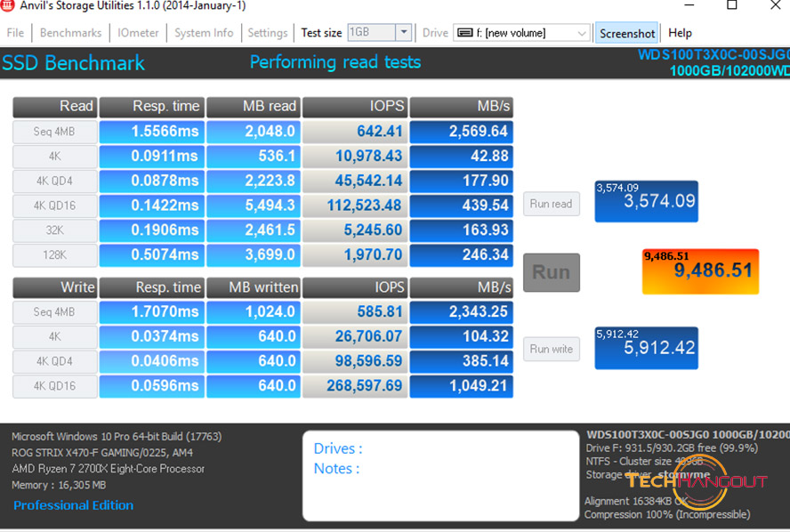Image resolution: width=790 pixels, height=532 pixels.
Task: Click write IOPS value 268,597.69
Action: [x=355, y=386]
